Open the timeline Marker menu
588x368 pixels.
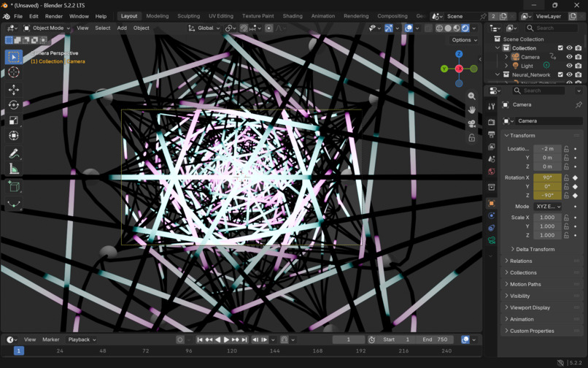50,340
